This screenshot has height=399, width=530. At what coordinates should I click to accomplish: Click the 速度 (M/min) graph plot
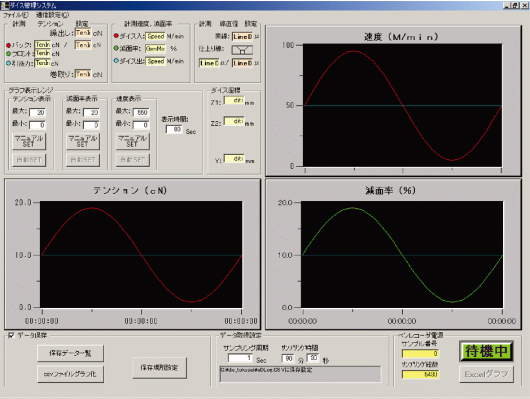point(402,105)
